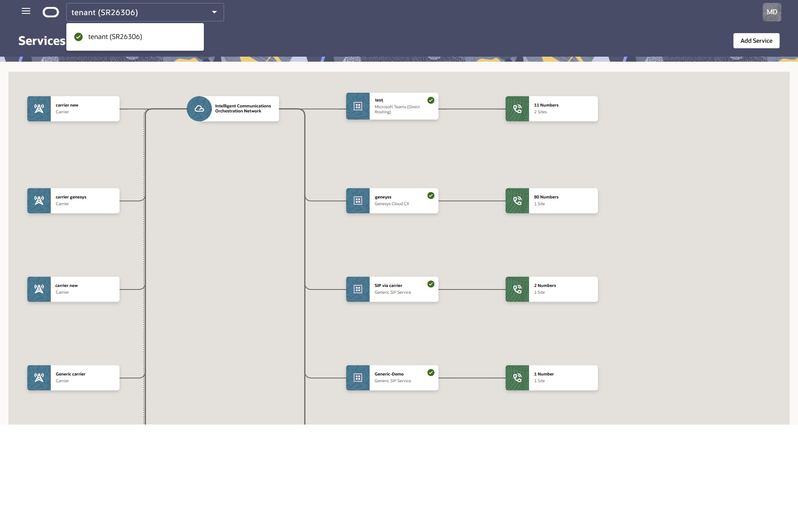This screenshot has height=532, width=798.
Task: Click the 1 Number card for Generic-Demo
Action: click(x=552, y=378)
